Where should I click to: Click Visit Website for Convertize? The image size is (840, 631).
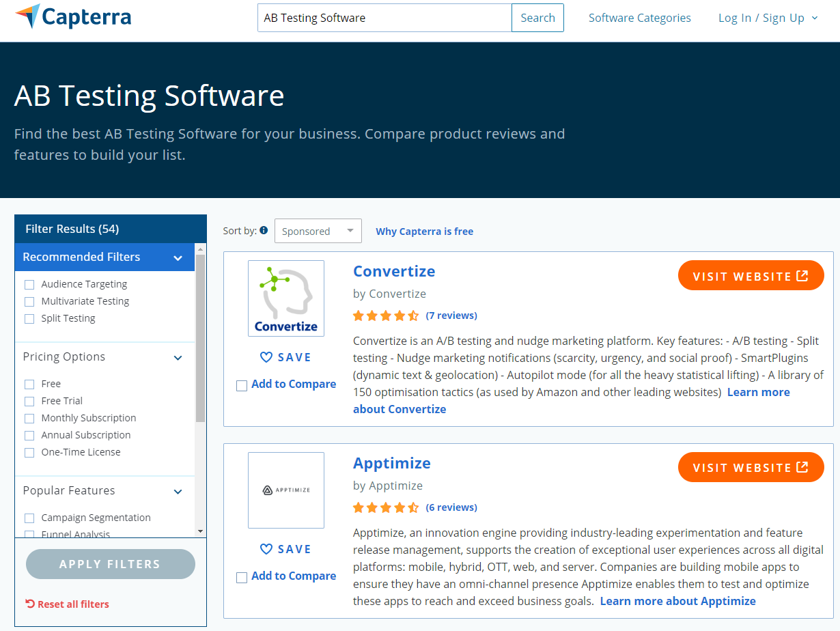click(x=751, y=276)
